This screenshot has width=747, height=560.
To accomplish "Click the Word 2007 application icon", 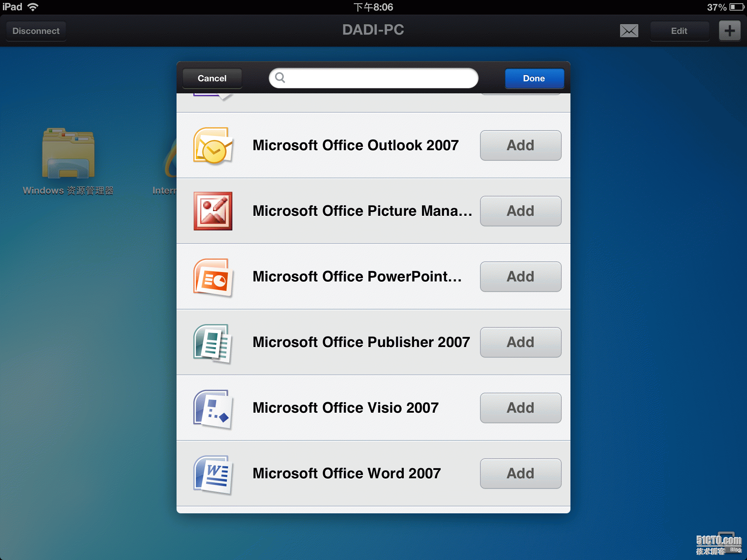I will pos(213,474).
